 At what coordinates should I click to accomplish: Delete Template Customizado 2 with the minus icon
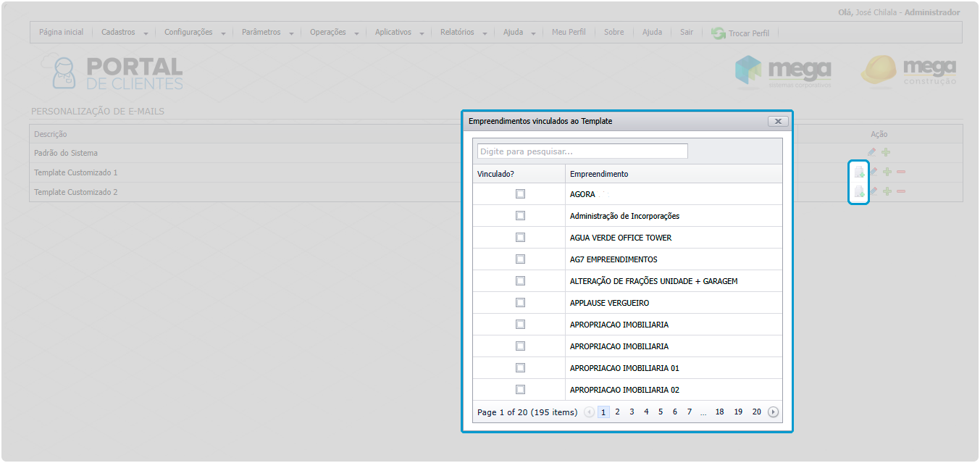point(901,191)
